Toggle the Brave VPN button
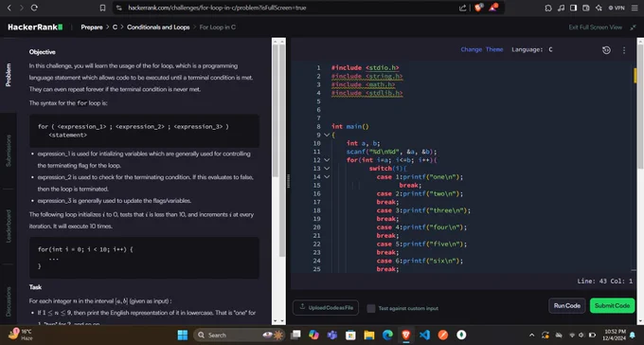This screenshot has width=644, height=345. (x=617, y=8)
